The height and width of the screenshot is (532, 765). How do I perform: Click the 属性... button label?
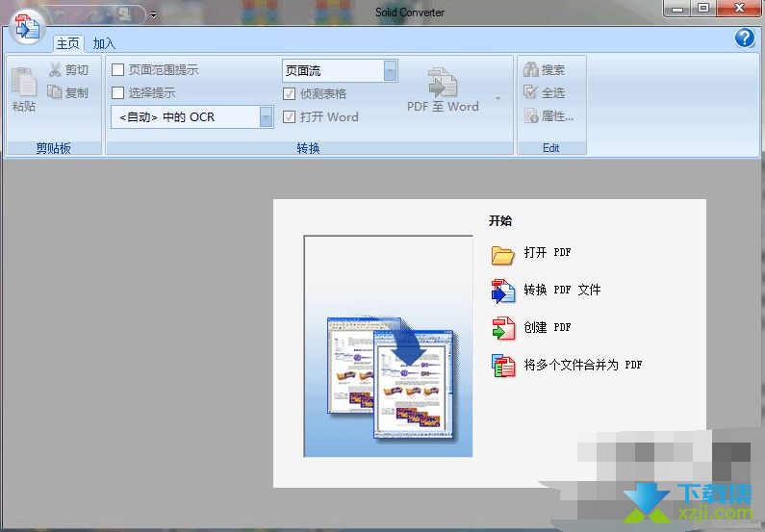click(557, 116)
